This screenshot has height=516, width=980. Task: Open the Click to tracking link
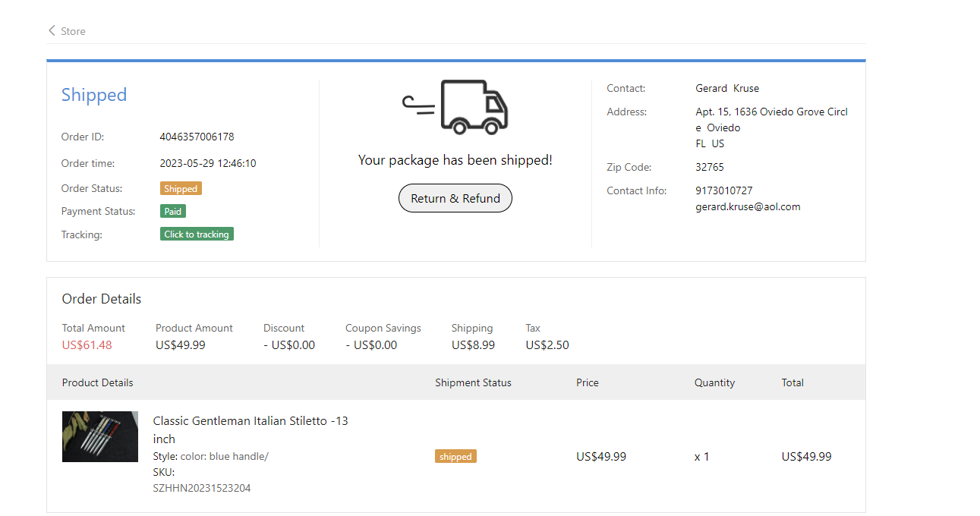tap(197, 234)
